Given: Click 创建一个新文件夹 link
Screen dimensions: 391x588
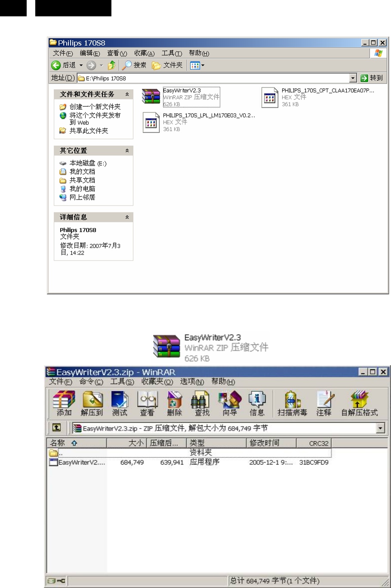Looking at the screenshot, I should pyautogui.click(x=90, y=107).
